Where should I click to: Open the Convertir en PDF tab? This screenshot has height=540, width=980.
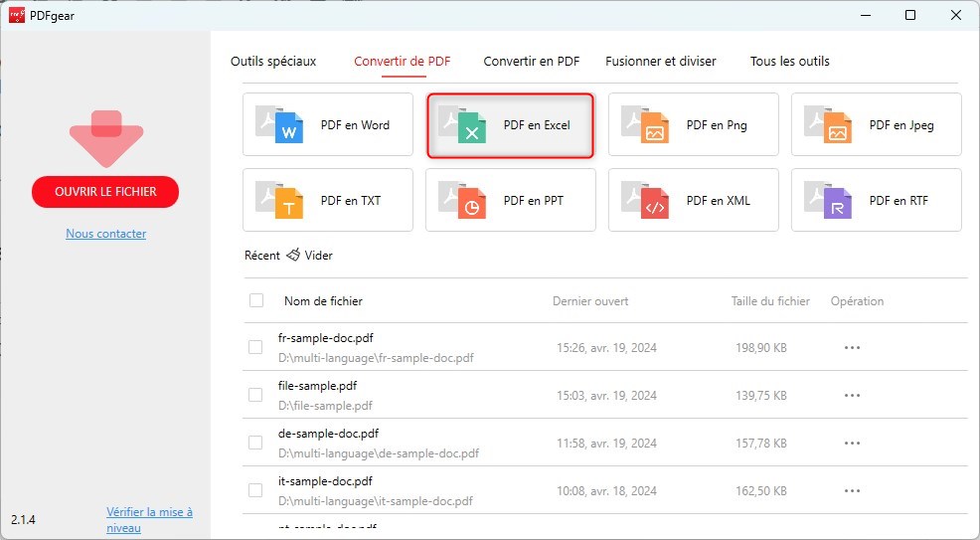tap(532, 62)
